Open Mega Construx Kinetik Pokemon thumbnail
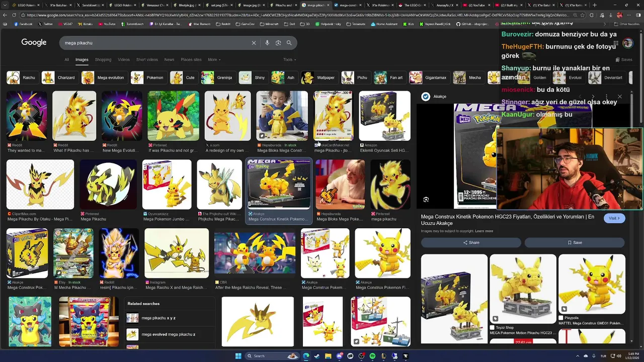Viewport: 644px width, 362px height. [x=279, y=184]
